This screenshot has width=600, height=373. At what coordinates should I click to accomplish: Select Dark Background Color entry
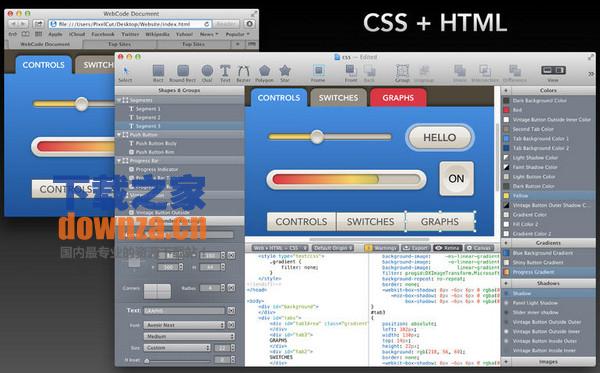548,100
